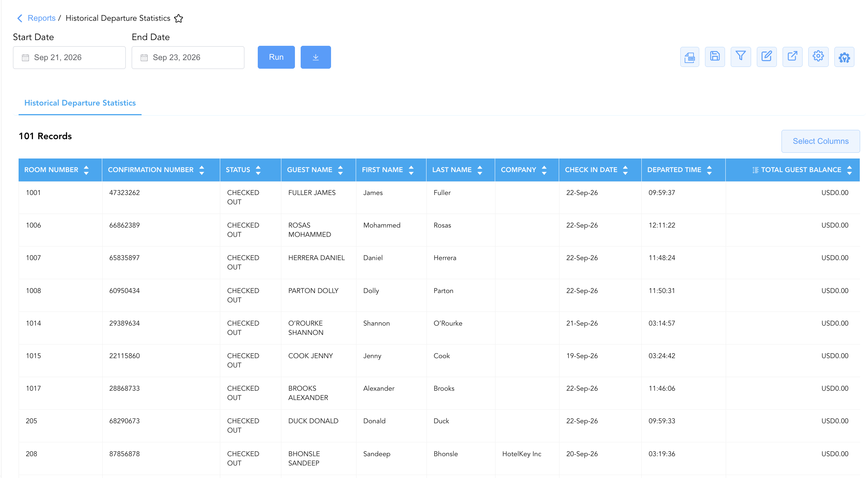Open the End Date field Sep 23, 2026
This screenshot has width=868, height=478.
(x=188, y=57)
